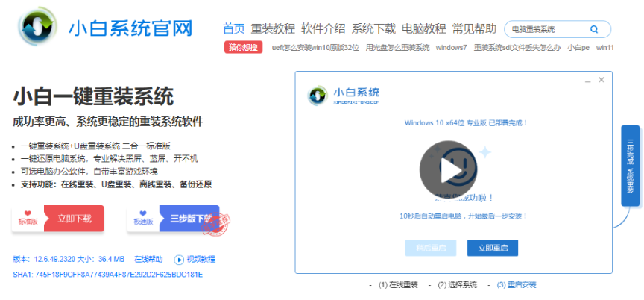Click the heart icon on 标准版

28,213
